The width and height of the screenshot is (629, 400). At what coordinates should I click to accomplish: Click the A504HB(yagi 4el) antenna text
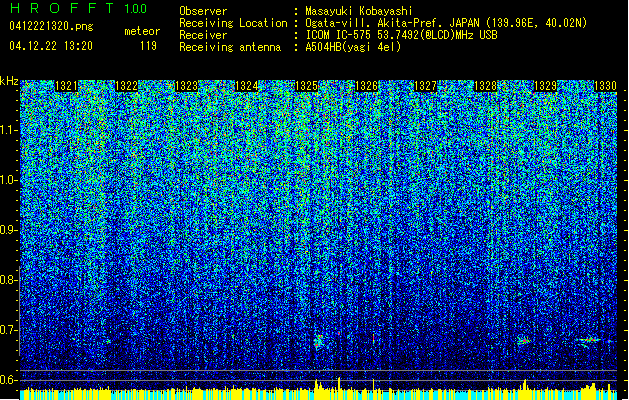pyautogui.click(x=353, y=47)
